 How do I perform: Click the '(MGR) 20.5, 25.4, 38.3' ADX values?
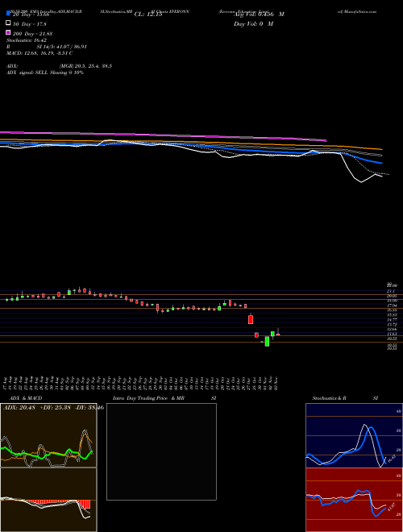[x=85, y=66]
